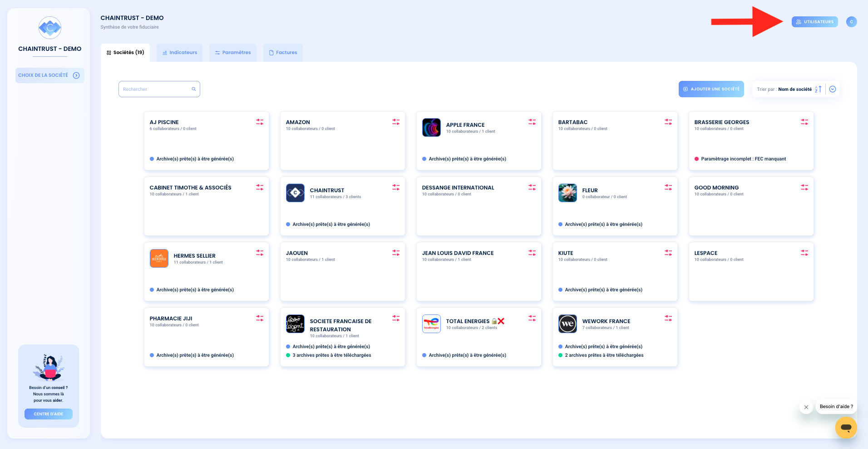The height and width of the screenshot is (449, 868).
Task: Click '3 archives prêtes à être téléchargées'
Action: point(332,355)
